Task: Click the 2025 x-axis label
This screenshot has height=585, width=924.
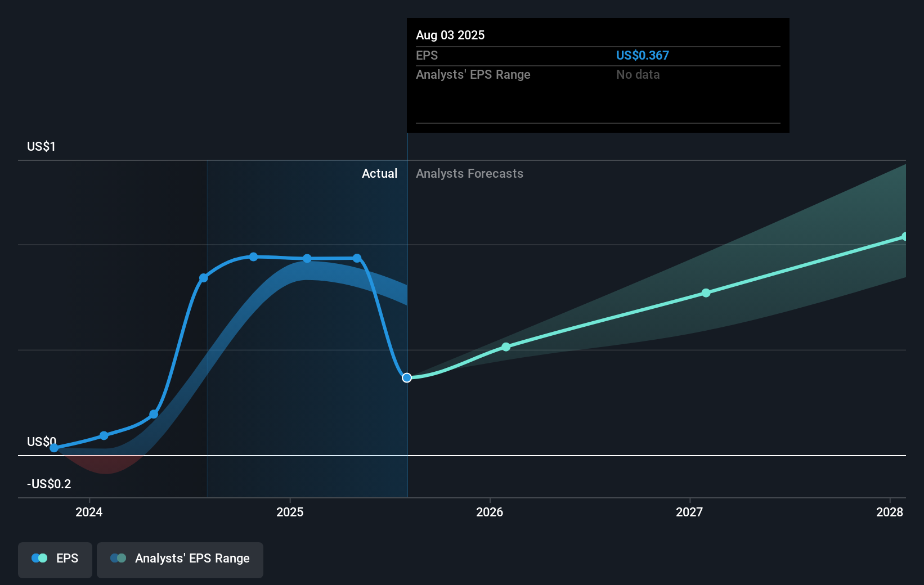Action: 290,512
